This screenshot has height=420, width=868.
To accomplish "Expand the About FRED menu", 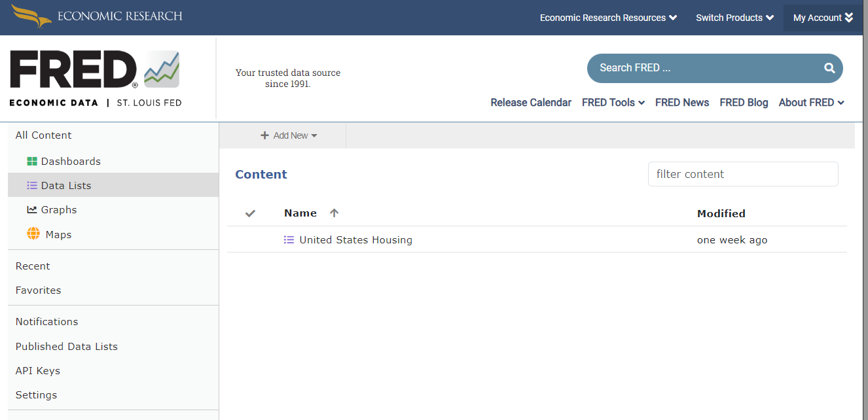I will pos(811,103).
